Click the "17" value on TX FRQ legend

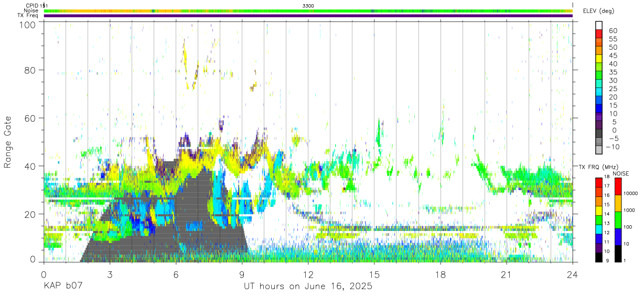tap(607, 186)
